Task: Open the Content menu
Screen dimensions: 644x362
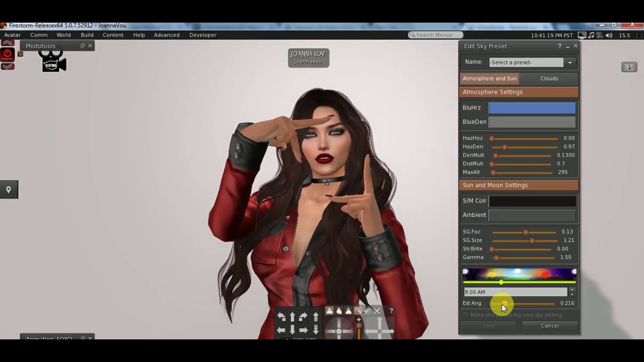Action: pyautogui.click(x=113, y=35)
